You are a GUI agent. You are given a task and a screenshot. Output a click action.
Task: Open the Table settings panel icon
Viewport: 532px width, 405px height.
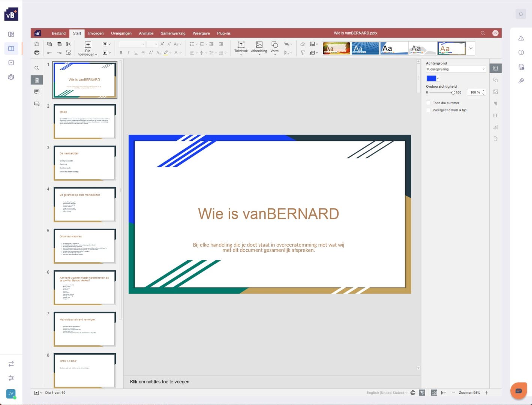[x=496, y=115]
